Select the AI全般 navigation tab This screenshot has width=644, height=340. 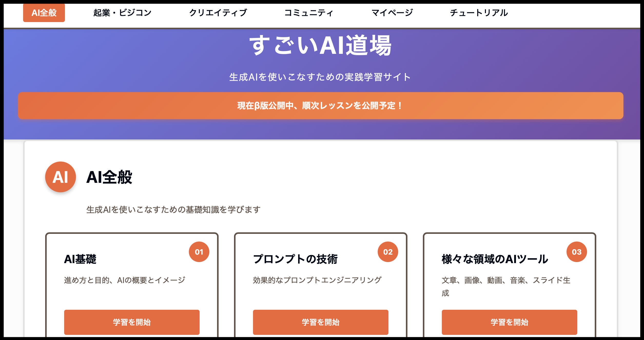pos(44,13)
